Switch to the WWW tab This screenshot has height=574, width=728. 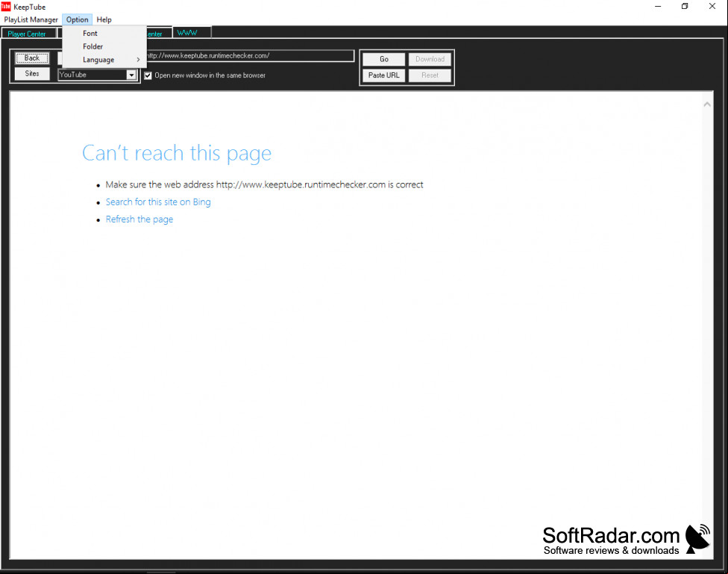pos(192,33)
